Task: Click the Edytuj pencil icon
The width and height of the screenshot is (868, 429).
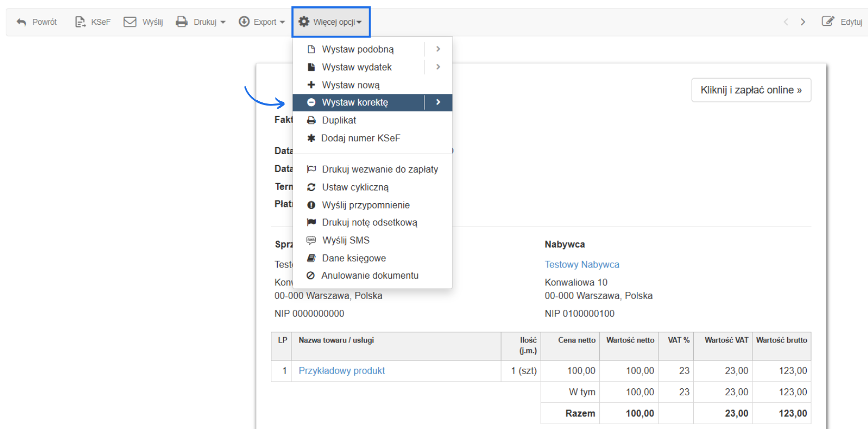Action: click(827, 22)
